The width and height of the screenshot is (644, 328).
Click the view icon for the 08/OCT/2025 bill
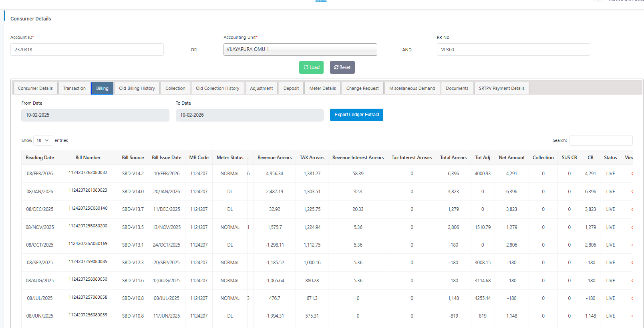click(632, 245)
